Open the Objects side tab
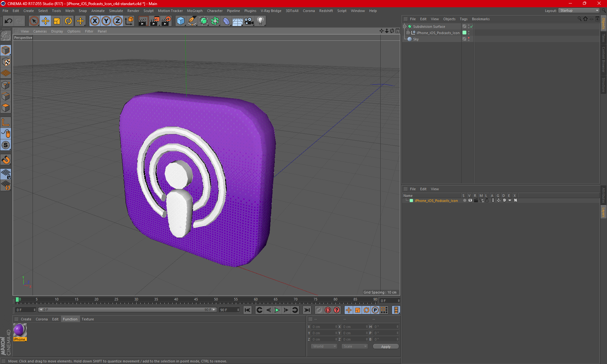This screenshot has width=607, height=364. click(x=603, y=23)
